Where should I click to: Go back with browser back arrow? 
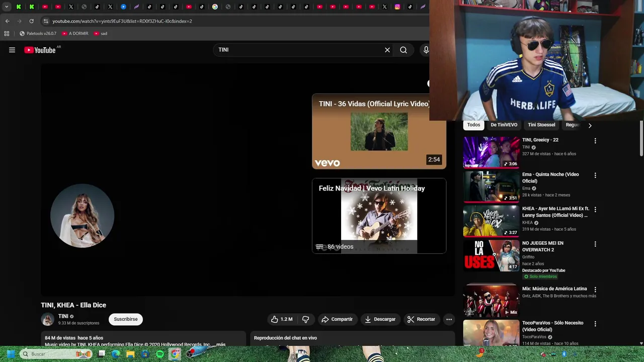click(x=7, y=21)
